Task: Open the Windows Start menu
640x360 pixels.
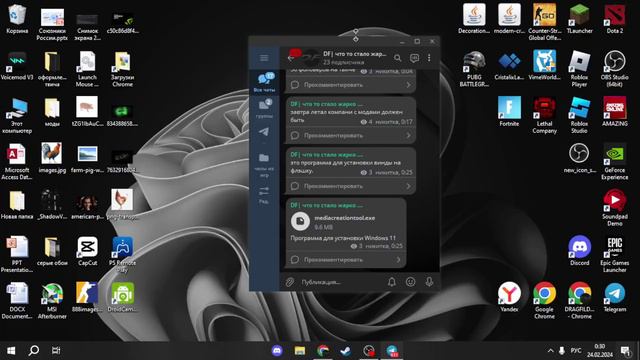Action: (11, 351)
